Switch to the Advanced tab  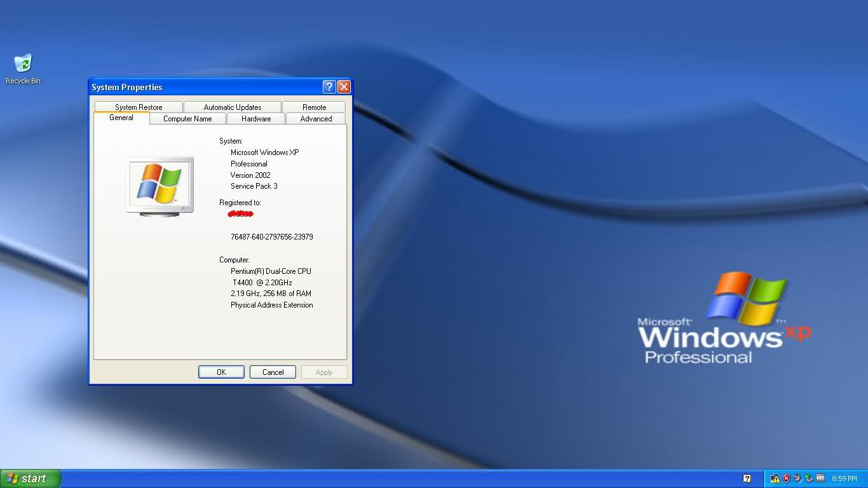coord(315,118)
